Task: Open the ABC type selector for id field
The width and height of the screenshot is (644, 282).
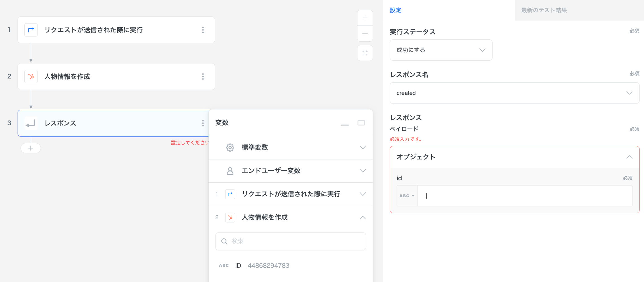Action: [407, 196]
